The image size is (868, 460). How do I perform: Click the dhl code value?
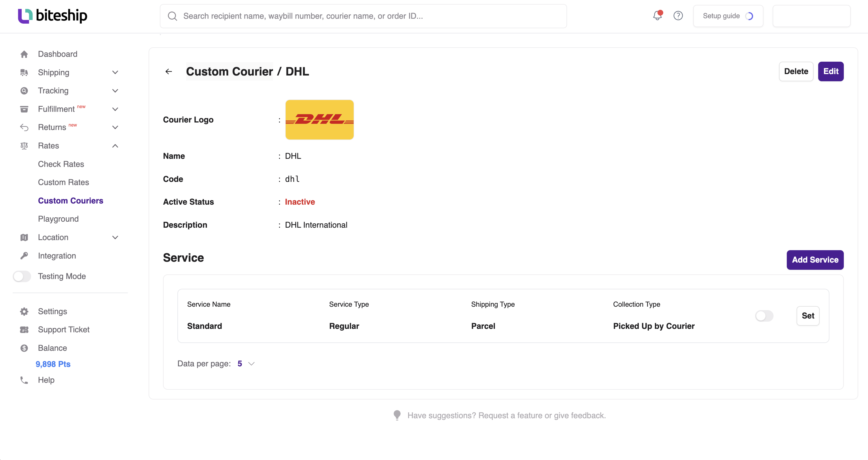[x=292, y=179]
